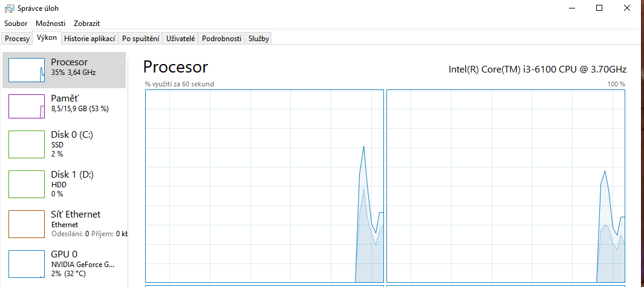Viewport: 644px width, 287px height.
Task: Switch to the Podrobnosti tab
Action: click(x=222, y=39)
